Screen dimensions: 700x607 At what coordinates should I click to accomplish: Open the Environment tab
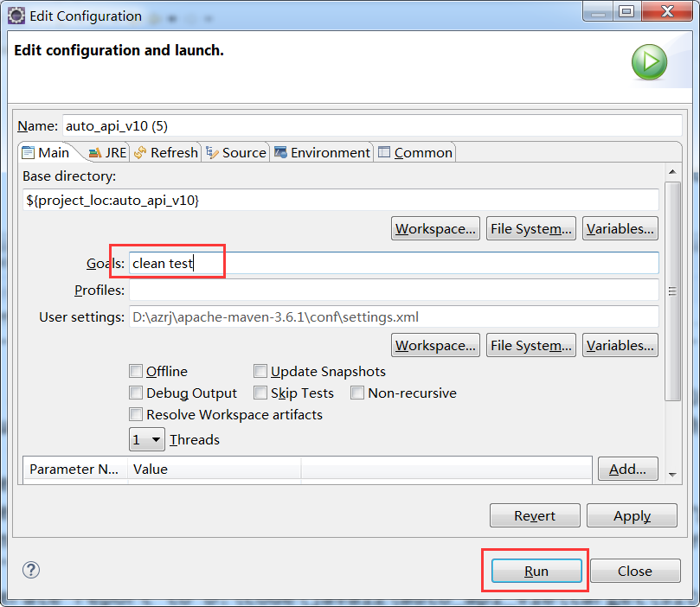pos(322,152)
